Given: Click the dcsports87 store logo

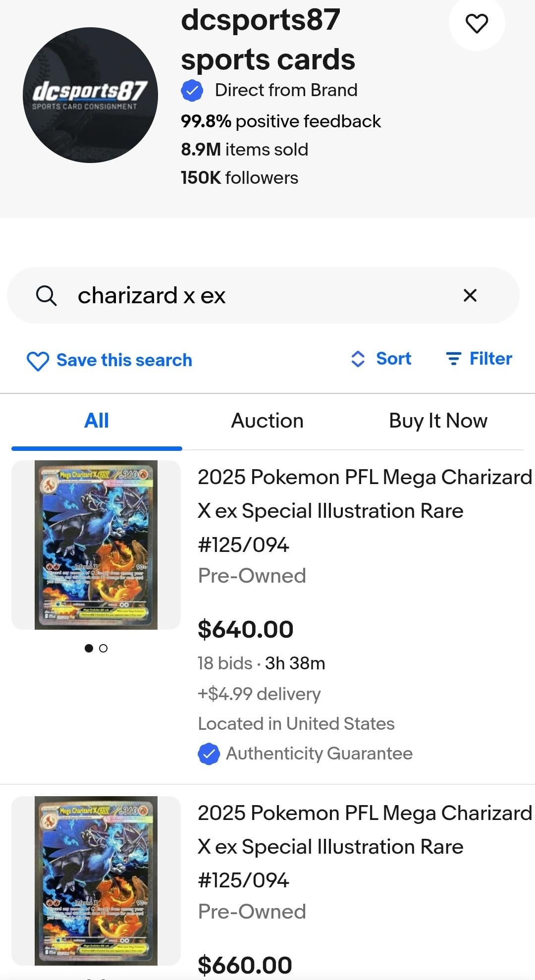Looking at the screenshot, I should click(90, 95).
